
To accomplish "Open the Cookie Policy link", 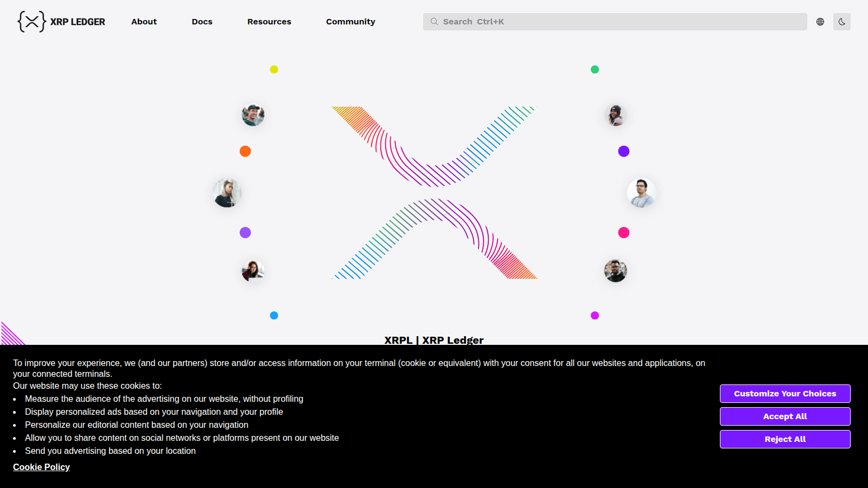I will (x=41, y=467).
